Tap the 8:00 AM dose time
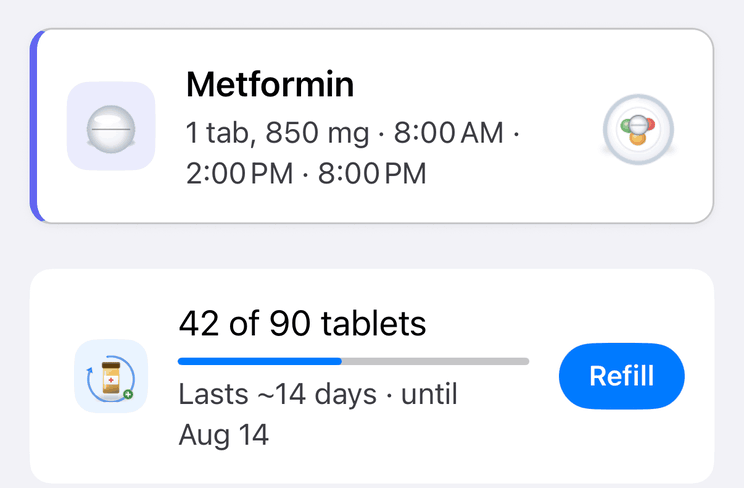This screenshot has height=488, width=744. click(x=448, y=132)
